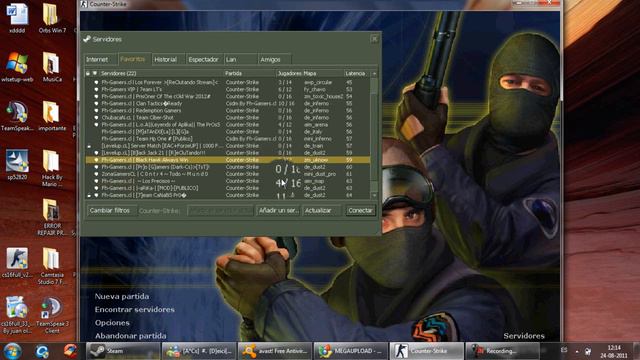Viewport: 640px width, 360px height.
Task: Switch to the Steam taskbar window
Action: tap(123, 351)
